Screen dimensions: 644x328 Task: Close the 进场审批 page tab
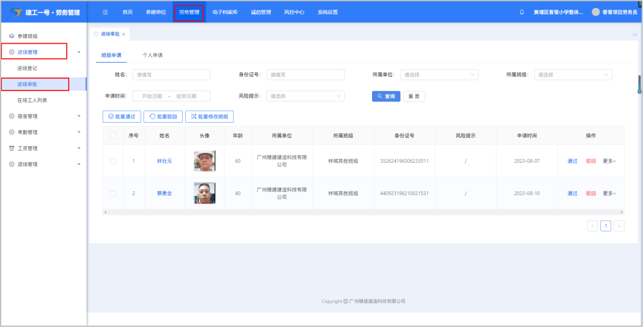click(124, 35)
